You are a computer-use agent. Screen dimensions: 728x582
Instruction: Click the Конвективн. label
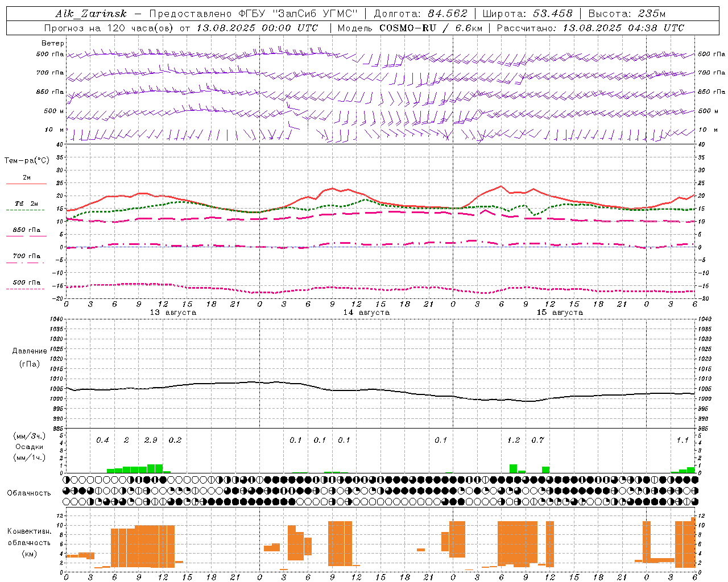29,531
